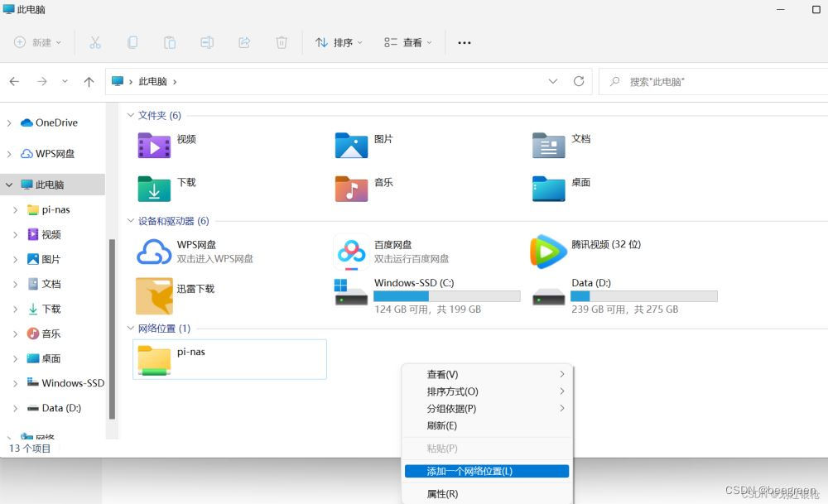Click 此电脑 breadcrumb in address bar
Viewport: 828px width, 504px height.
pos(152,81)
